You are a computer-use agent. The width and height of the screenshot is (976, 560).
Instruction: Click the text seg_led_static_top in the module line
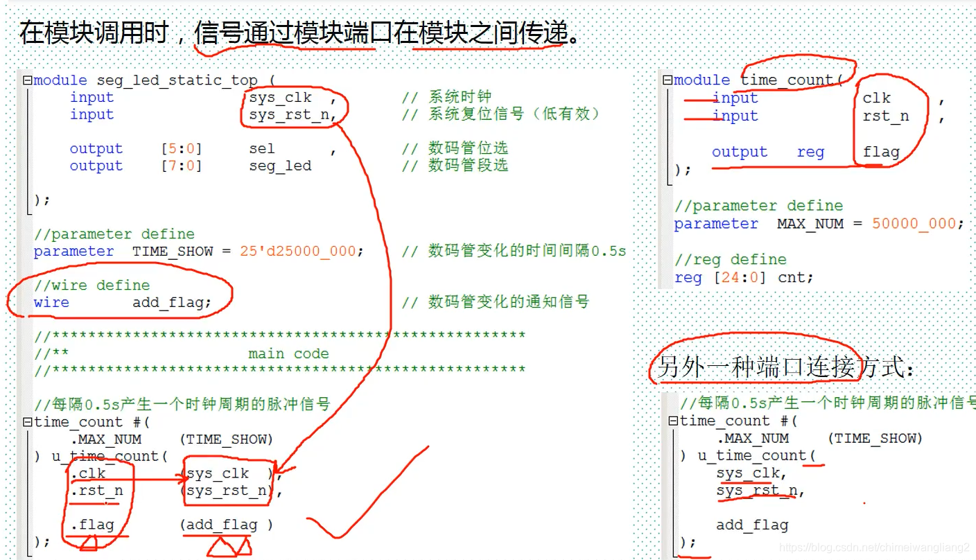pyautogui.click(x=177, y=81)
